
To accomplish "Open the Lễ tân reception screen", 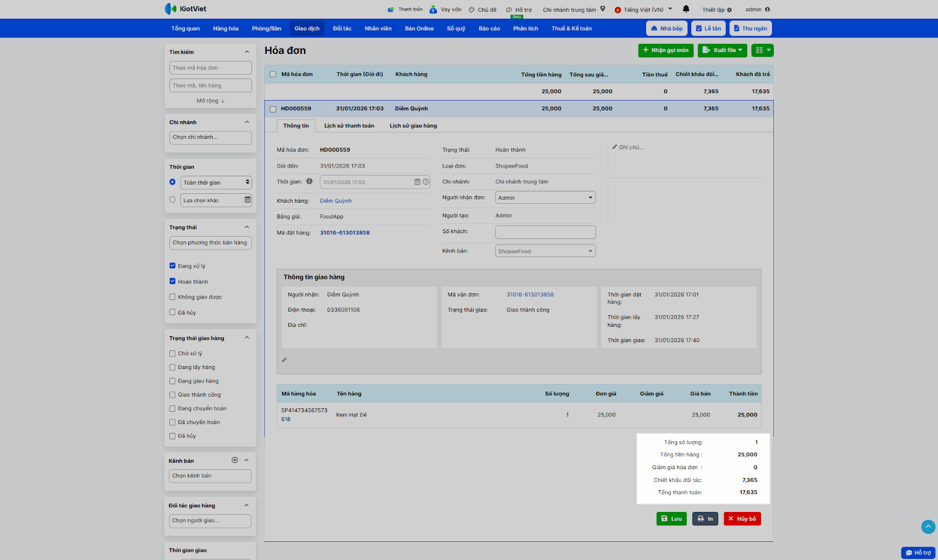I will pyautogui.click(x=709, y=29).
